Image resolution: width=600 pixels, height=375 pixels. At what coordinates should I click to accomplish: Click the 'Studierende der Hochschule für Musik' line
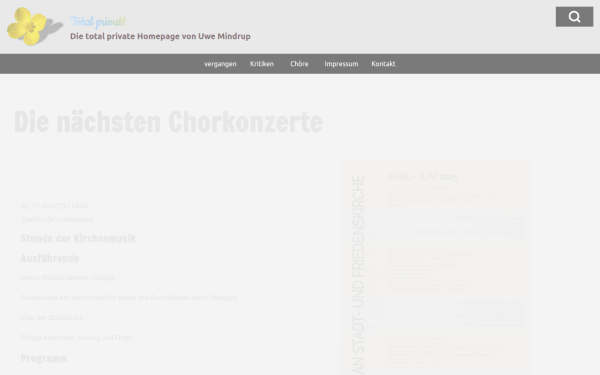(129, 297)
